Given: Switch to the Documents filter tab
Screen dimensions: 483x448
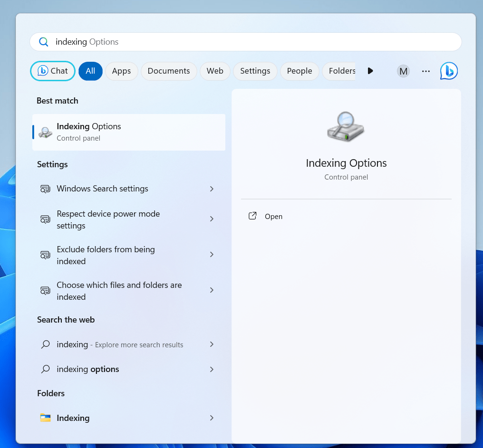Looking at the screenshot, I should (x=169, y=71).
